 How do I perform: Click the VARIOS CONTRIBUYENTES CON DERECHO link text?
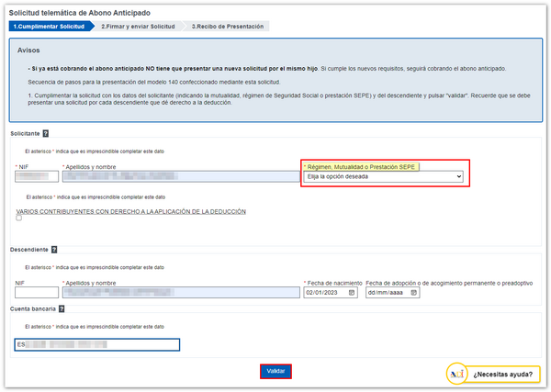pyautogui.click(x=131, y=211)
